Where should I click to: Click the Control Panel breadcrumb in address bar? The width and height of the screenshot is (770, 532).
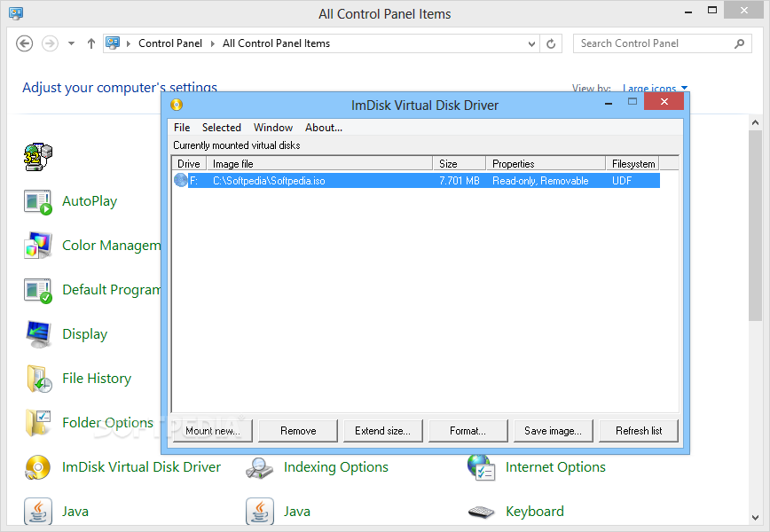coord(170,43)
